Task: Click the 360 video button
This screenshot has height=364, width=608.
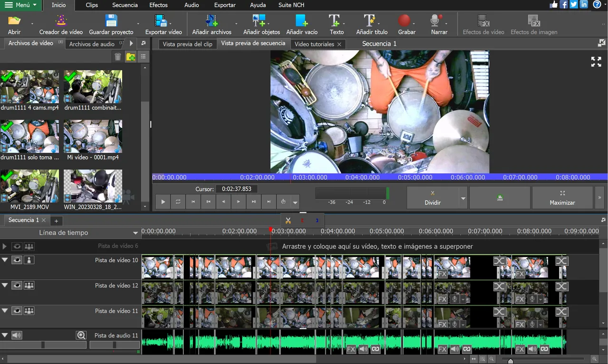Action: coord(500,197)
